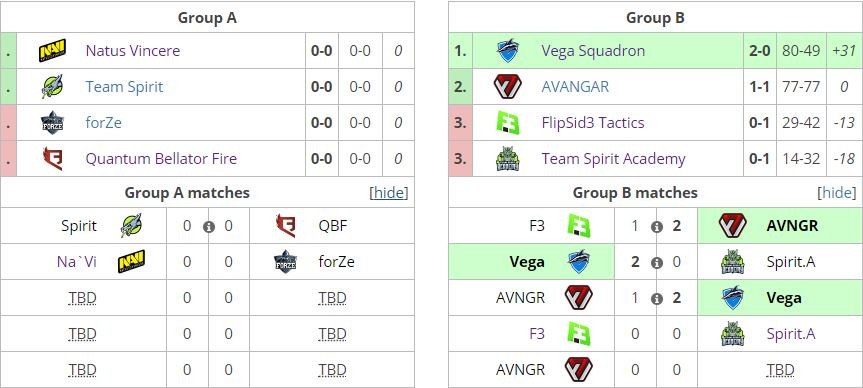Open the Natus Vincere team page link
Image resolution: width=863 pixels, height=388 pixels.
133,51
